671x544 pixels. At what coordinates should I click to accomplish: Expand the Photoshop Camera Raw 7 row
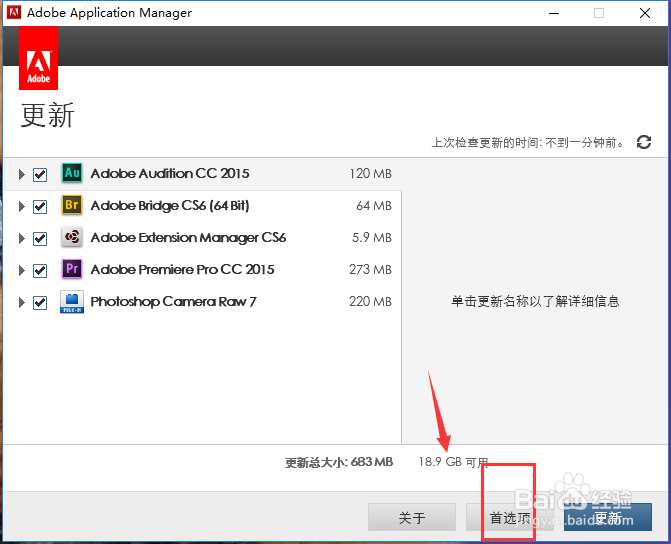point(21,303)
